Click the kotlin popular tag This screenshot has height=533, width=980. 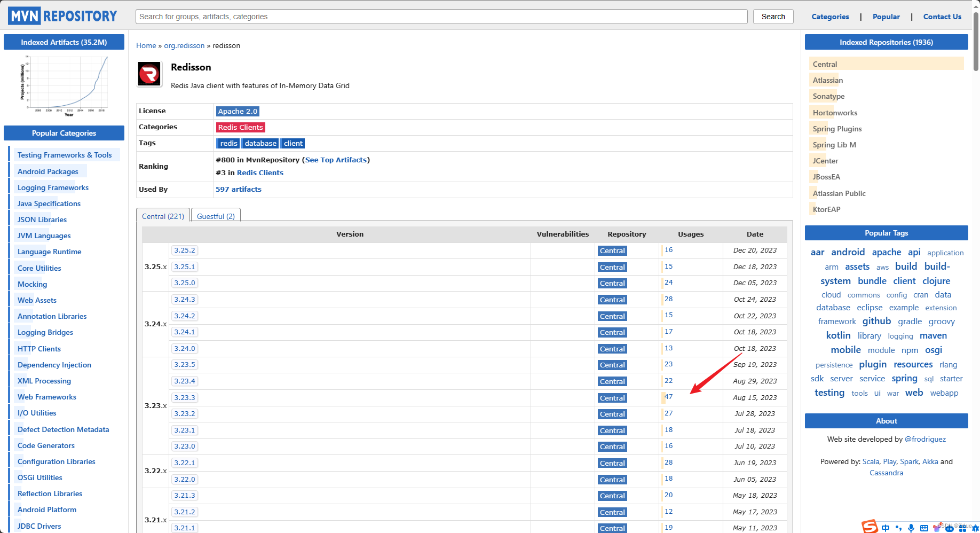[x=838, y=335]
